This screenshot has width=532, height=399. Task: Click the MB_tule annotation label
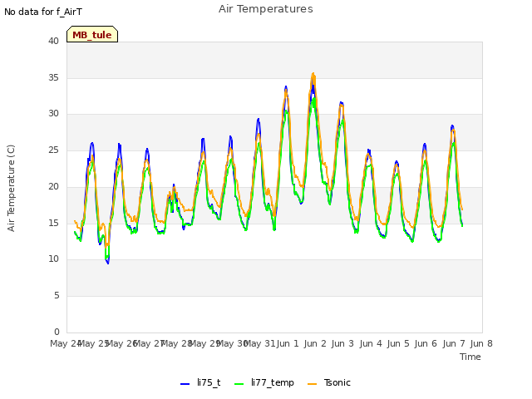(92, 35)
